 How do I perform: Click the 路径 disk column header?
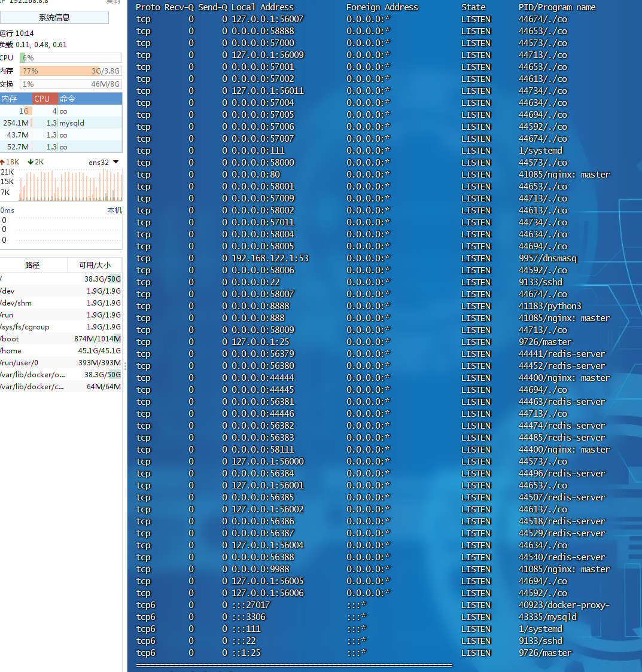click(34, 265)
